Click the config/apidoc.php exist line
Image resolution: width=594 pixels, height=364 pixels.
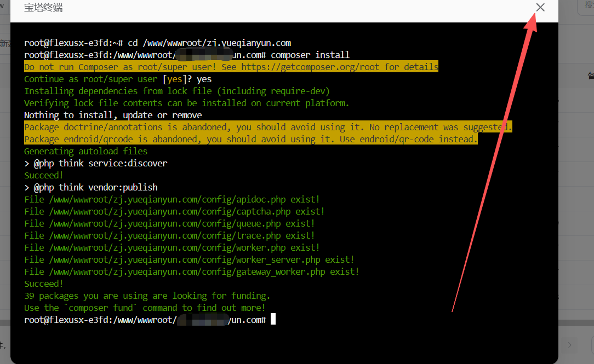pos(172,199)
